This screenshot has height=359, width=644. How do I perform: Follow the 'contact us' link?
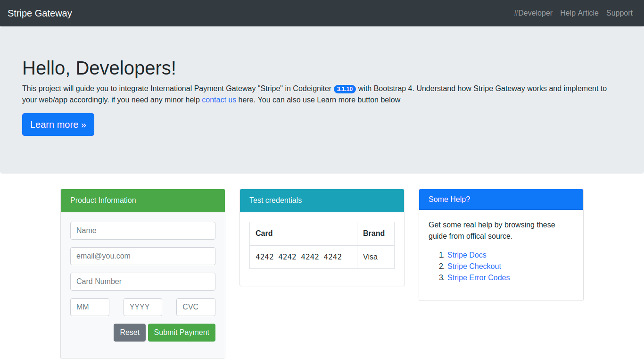click(219, 100)
